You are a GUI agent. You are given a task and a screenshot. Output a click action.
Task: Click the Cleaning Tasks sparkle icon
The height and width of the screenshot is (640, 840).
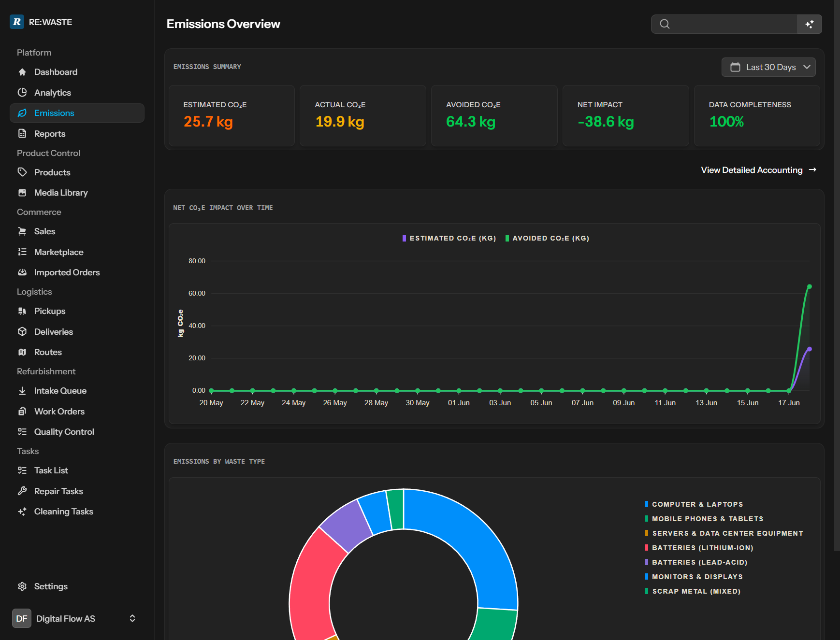click(22, 512)
